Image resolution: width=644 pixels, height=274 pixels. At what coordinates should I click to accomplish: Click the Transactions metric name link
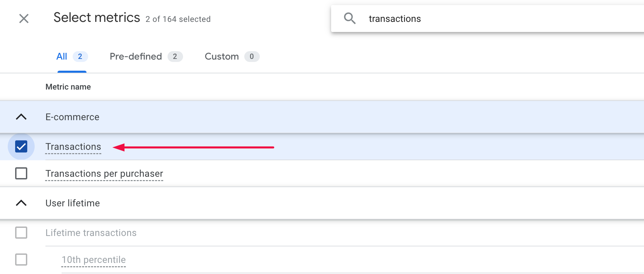pos(73,146)
